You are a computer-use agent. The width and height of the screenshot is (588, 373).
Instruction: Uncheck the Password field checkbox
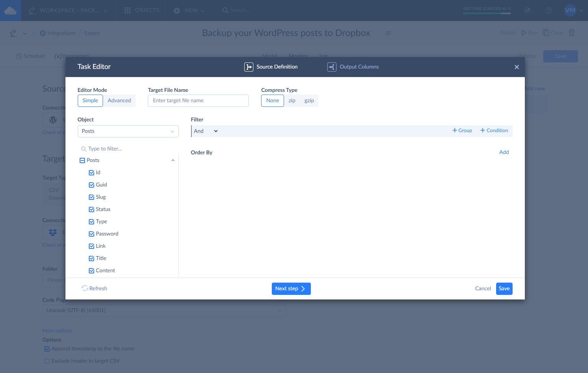(91, 234)
